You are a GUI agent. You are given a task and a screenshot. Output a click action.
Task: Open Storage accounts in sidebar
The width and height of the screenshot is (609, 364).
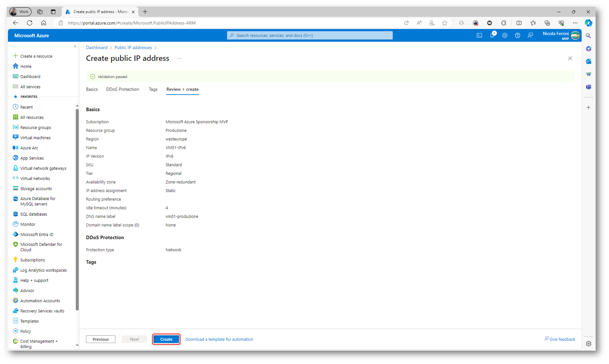[36, 189]
